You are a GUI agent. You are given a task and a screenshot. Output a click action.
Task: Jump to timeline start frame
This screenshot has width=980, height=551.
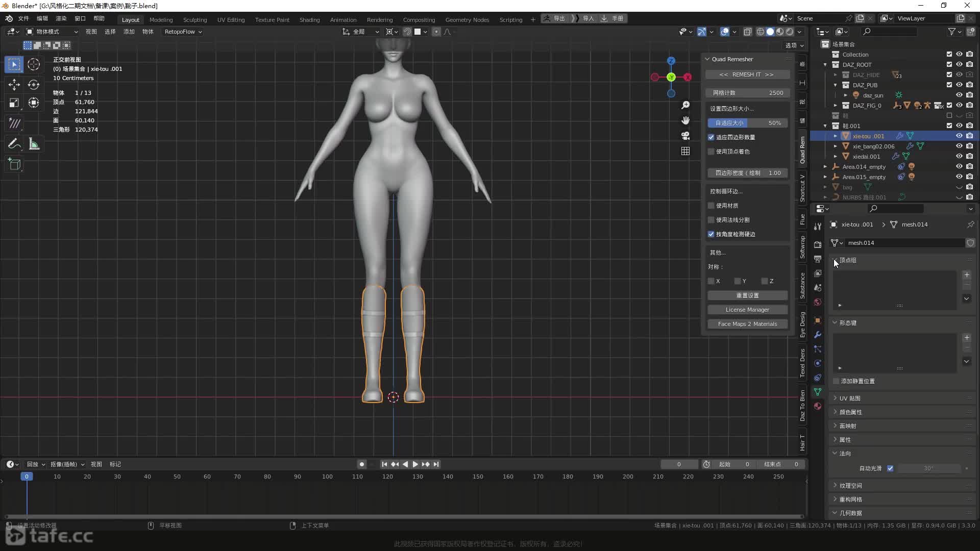coord(384,464)
